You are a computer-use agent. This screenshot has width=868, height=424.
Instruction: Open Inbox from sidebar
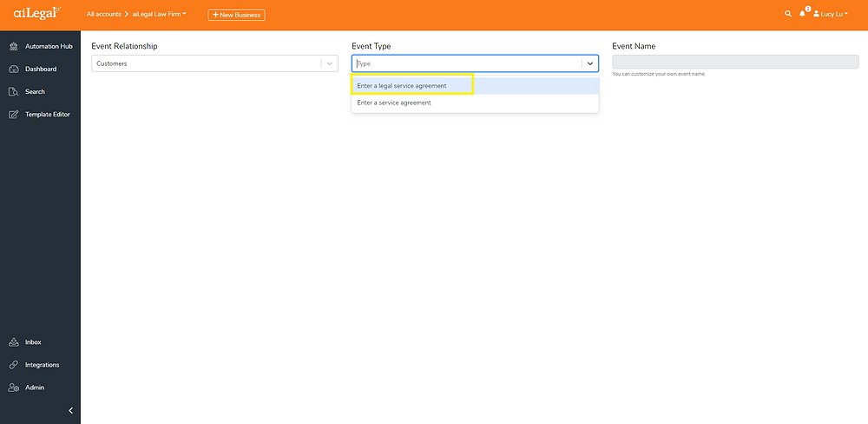tap(33, 342)
